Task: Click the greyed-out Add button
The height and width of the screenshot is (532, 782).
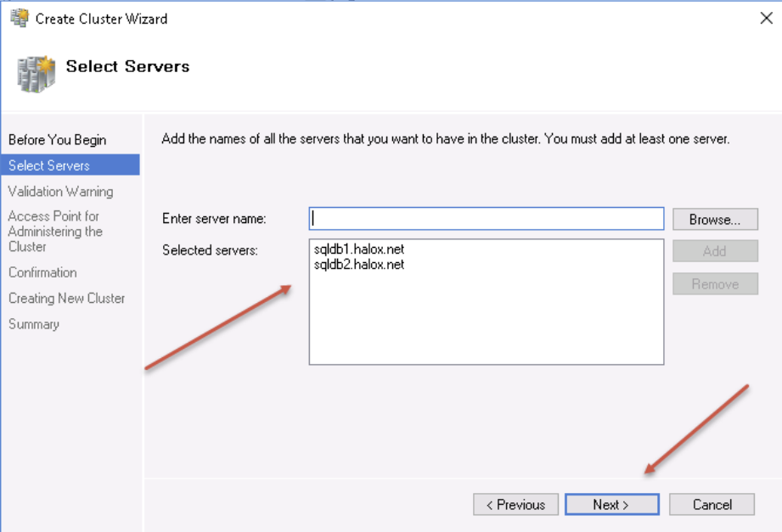Action: (715, 251)
